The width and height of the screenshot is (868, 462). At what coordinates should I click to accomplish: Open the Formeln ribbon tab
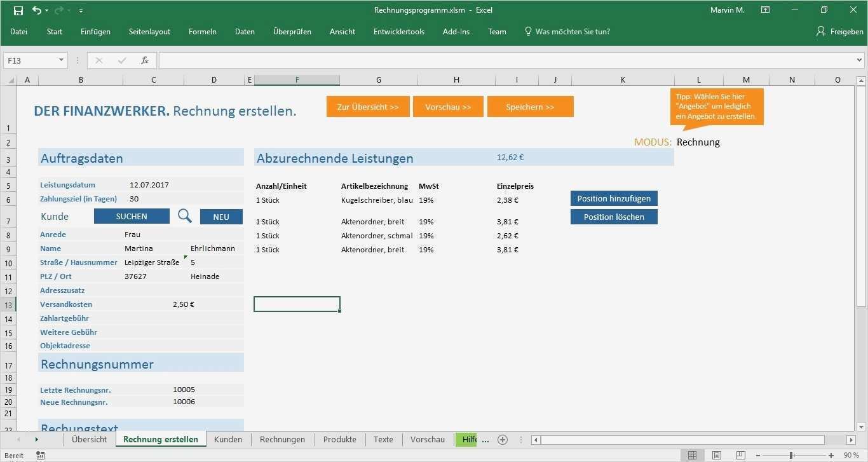(x=202, y=32)
